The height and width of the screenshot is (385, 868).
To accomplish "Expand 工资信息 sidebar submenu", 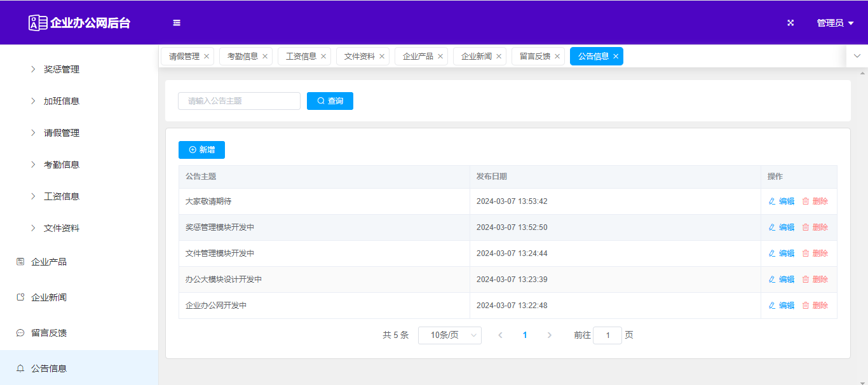I will pos(61,196).
